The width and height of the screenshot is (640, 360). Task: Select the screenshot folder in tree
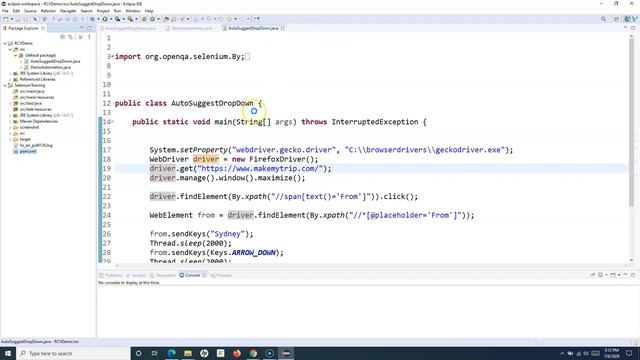click(29, 127)
